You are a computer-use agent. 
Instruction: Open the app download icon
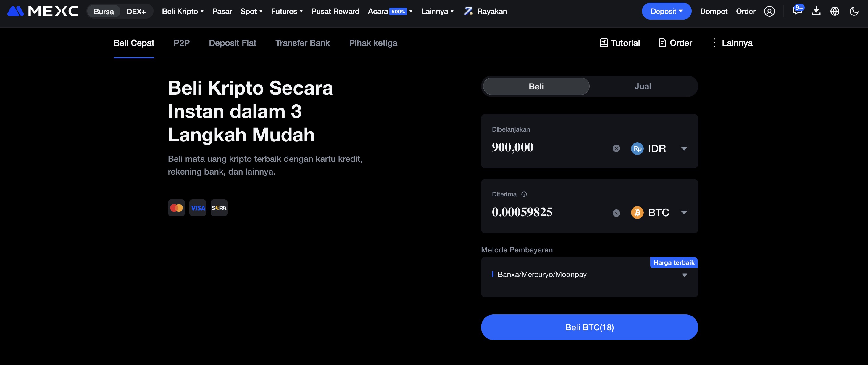(x=817, y=11)
